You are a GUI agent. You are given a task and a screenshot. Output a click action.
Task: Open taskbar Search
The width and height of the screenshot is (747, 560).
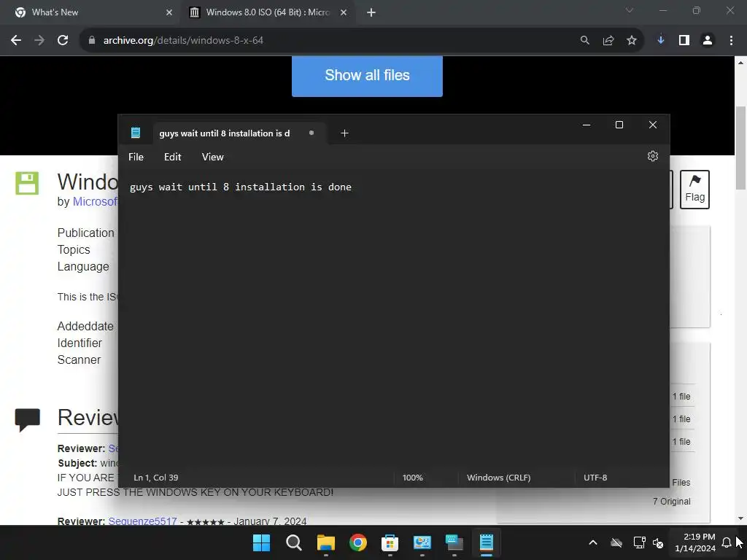293,542
